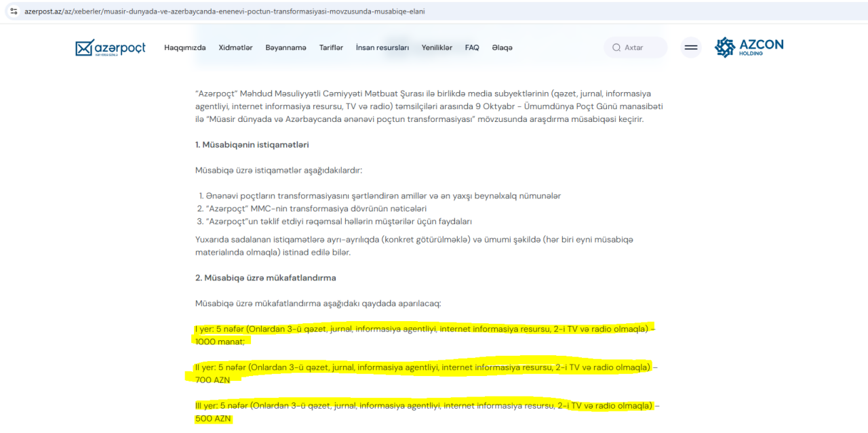The image size is (868, 433).
Task: Open İnsan resursları navigation item
Action: coord(382,47)
